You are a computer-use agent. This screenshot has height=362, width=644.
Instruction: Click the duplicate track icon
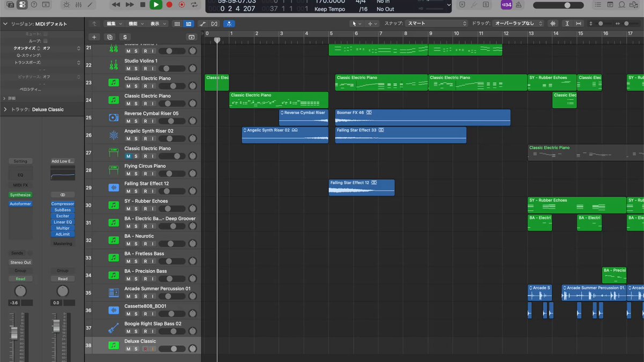109,37
